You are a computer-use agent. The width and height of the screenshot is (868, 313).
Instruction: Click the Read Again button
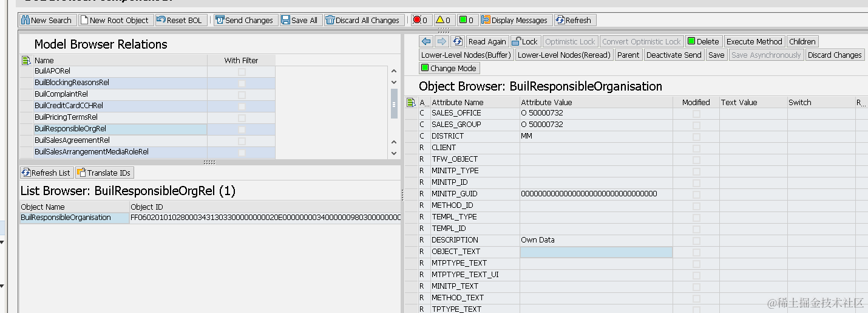[x=487, y=41]
